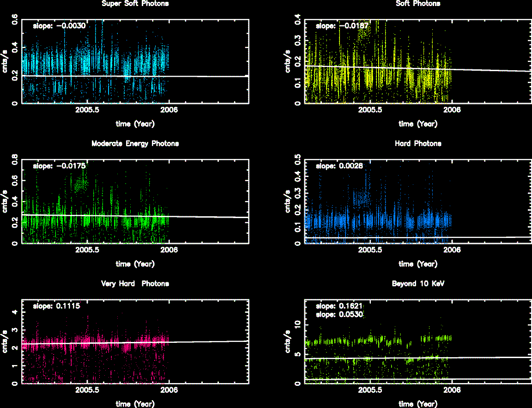This screenshot has width=532, height=408.
Task: Click the cnts/s axis label of Hard Photons
Action: coord(288,201)
